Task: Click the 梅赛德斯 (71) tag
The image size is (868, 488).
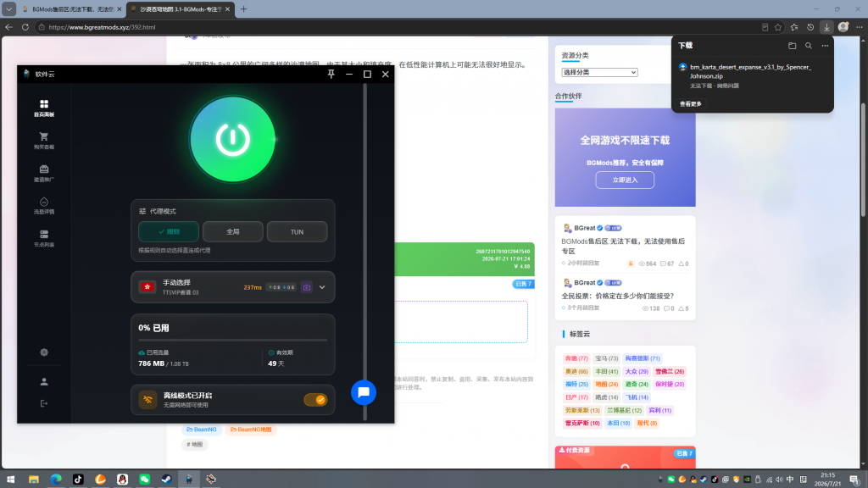Action: [x=643, y=358]
